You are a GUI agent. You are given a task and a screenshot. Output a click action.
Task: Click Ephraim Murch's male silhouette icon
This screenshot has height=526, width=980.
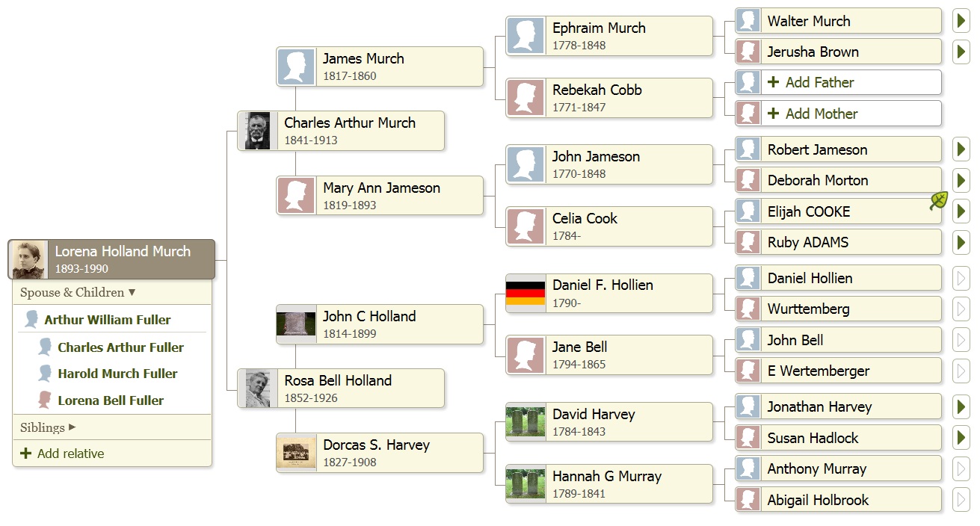[526, 36]
